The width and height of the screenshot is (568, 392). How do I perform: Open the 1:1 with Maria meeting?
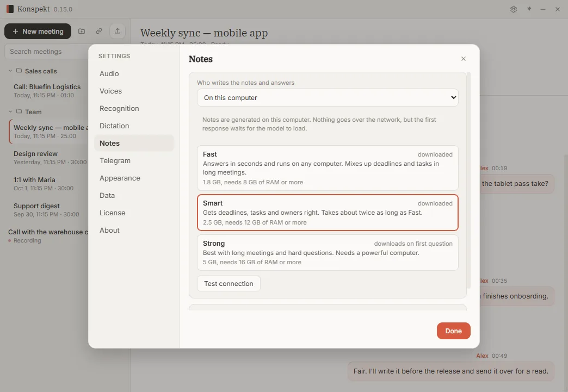[48, 184]
